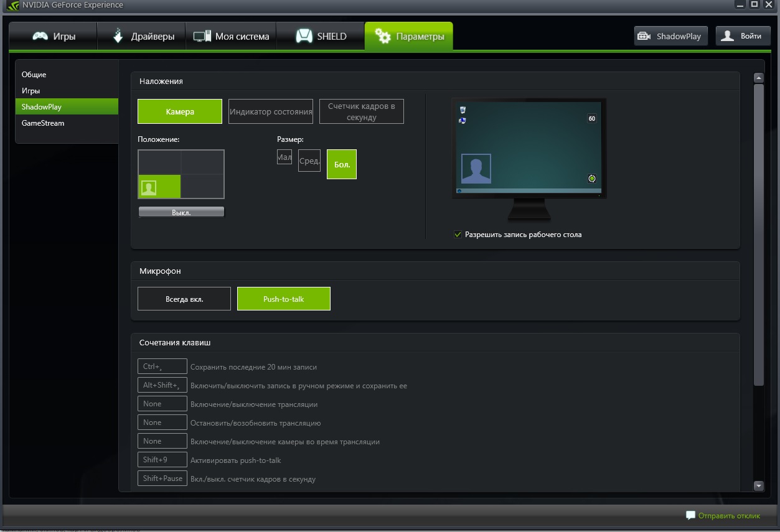The height and width of the screenshot is (532, 780).
Task: Switch to the Драйверы tab
Action: (142, 36)
